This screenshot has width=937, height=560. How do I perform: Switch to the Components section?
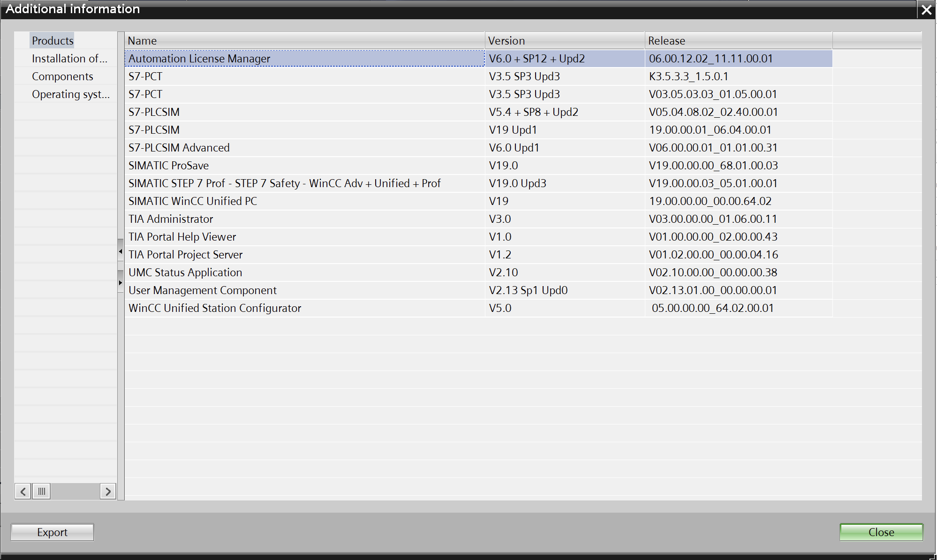pos(62,76)
